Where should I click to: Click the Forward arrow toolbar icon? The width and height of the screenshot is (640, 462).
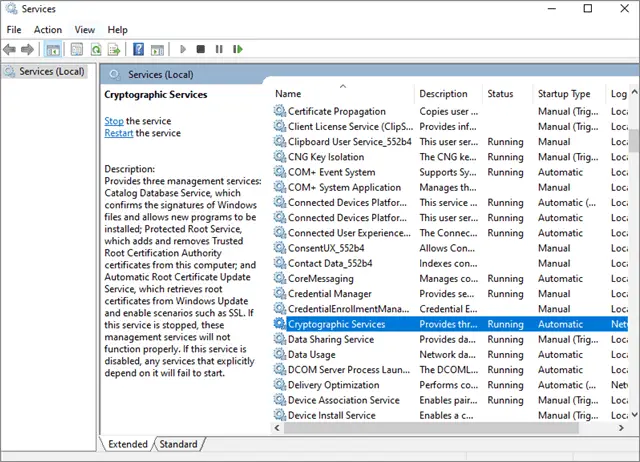(x=27, y=50)
